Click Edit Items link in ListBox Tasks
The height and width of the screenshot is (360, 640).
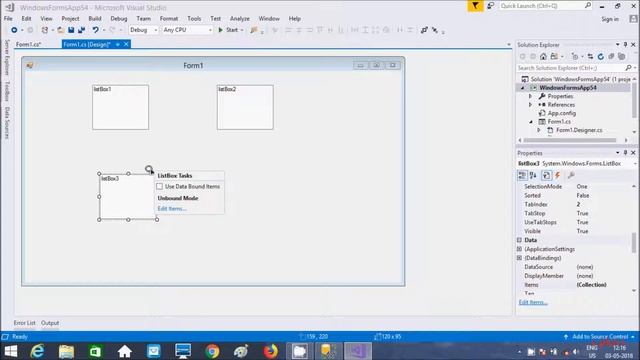[x=172, y=209]
